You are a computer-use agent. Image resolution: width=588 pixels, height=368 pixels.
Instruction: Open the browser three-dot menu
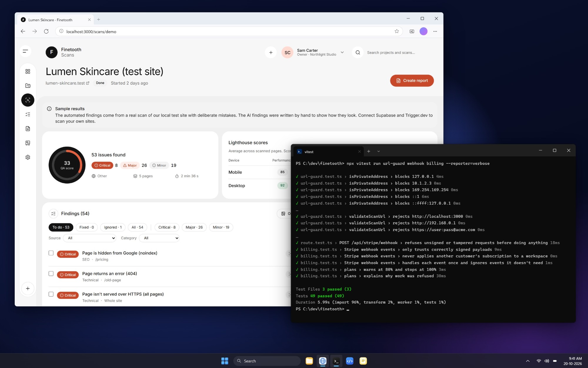coord(435,31)
